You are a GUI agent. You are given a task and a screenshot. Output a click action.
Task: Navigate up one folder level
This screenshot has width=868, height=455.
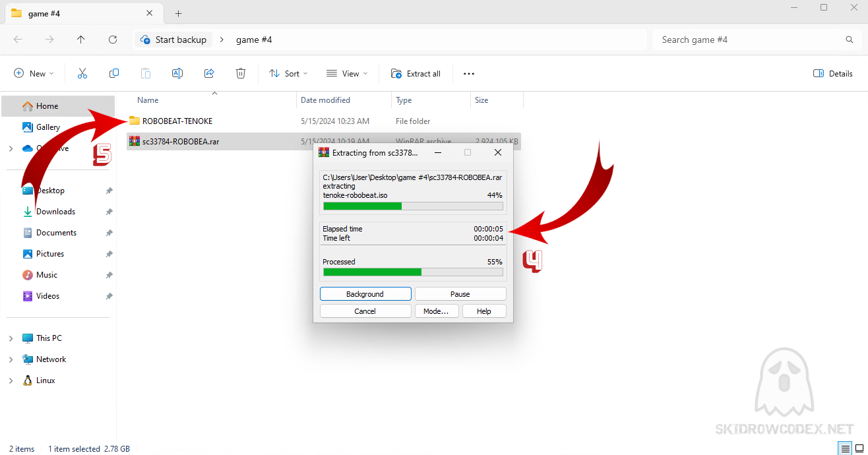coord(81,40)
